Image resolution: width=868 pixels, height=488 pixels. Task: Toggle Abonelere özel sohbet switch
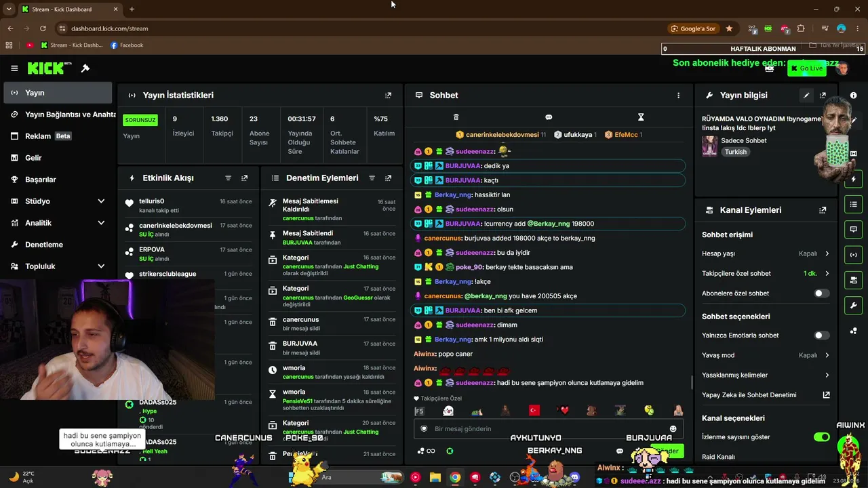tap(821, 293)
